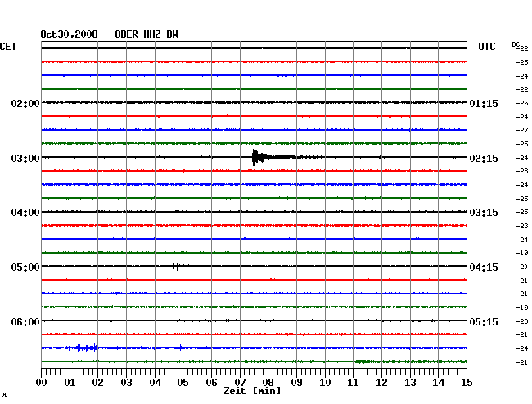Click the green noise burst near minute 11
Screen dimensions: 532x404
tap(363, 361)
